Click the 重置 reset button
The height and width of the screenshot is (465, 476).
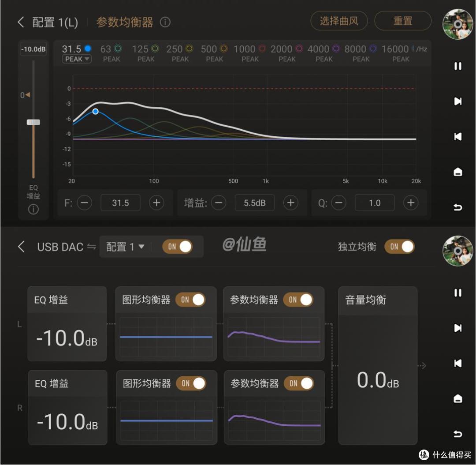click(x=402, y=21)
